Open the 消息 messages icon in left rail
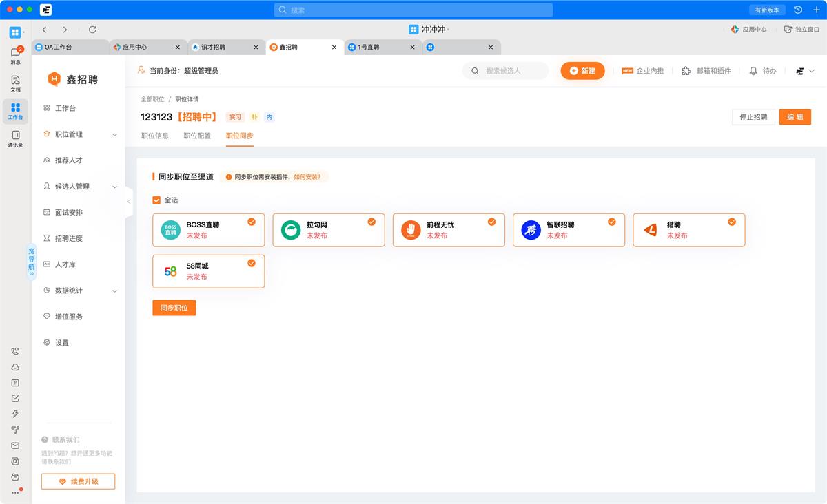 coord(15,56)
